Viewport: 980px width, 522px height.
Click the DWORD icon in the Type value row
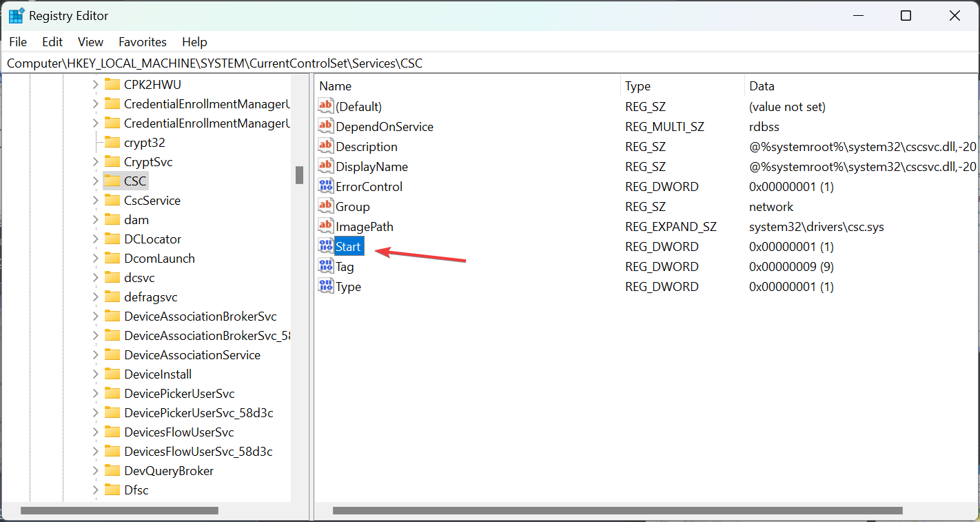pos(325,286)
